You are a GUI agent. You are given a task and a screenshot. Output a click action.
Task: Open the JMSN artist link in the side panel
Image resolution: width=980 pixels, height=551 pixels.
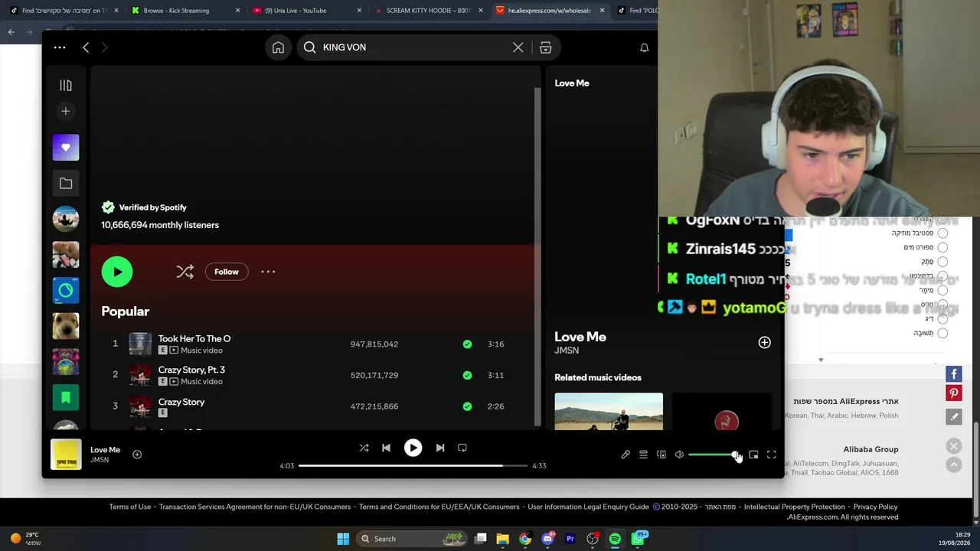click(x=567, y=350)
